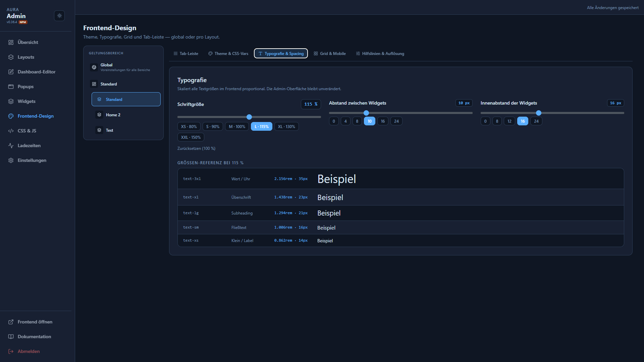Screen dimensions: 644x362
Task: Set widget gap preset to 4
Action: click(x=345, y=121)
